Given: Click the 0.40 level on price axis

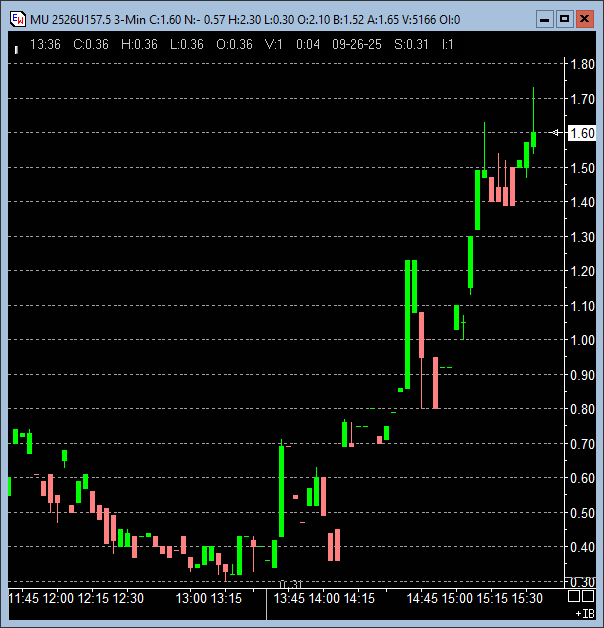Looking at the screenshot, I should pyautogui.click(x=582, y=547).
